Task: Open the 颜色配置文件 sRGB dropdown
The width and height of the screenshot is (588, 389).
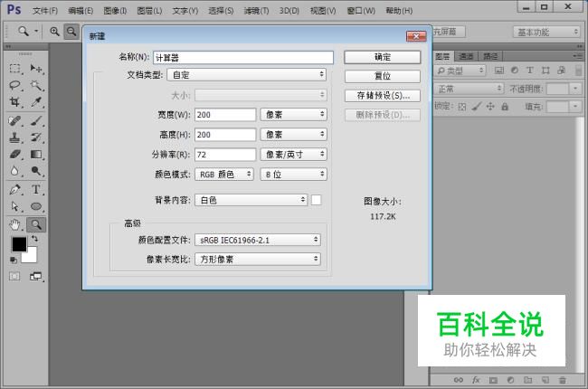Action: [x=258, y=240]
